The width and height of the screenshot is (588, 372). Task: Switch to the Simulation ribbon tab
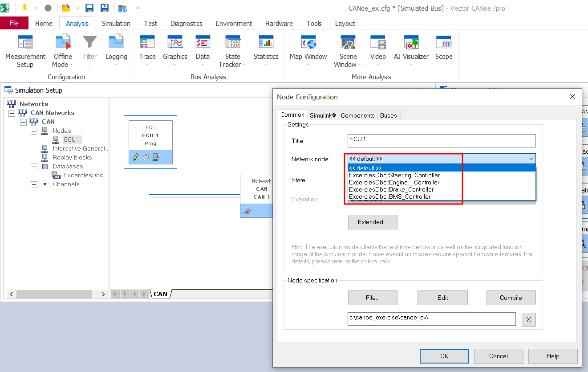coord(116,24)
